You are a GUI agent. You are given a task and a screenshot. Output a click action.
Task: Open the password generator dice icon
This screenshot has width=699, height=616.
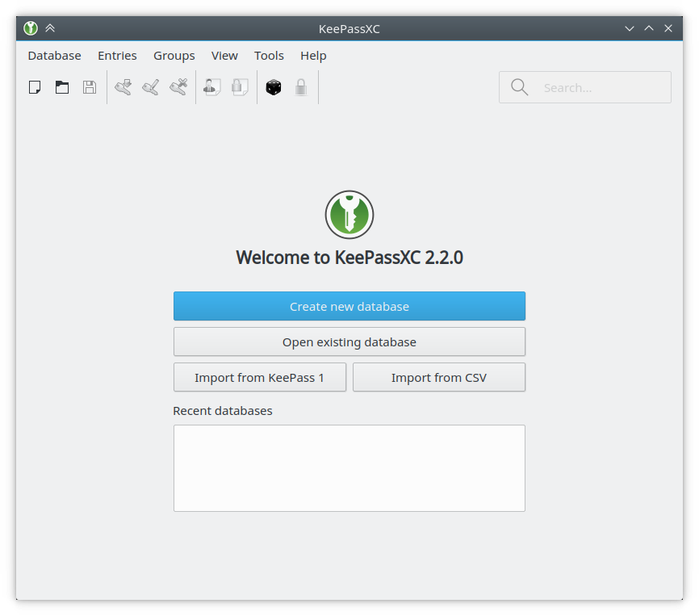(274, 87)
